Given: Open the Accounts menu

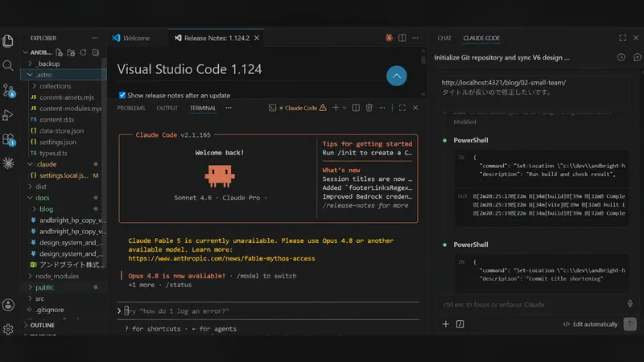Looking at the screenshot, I should (x=8, y=305).
